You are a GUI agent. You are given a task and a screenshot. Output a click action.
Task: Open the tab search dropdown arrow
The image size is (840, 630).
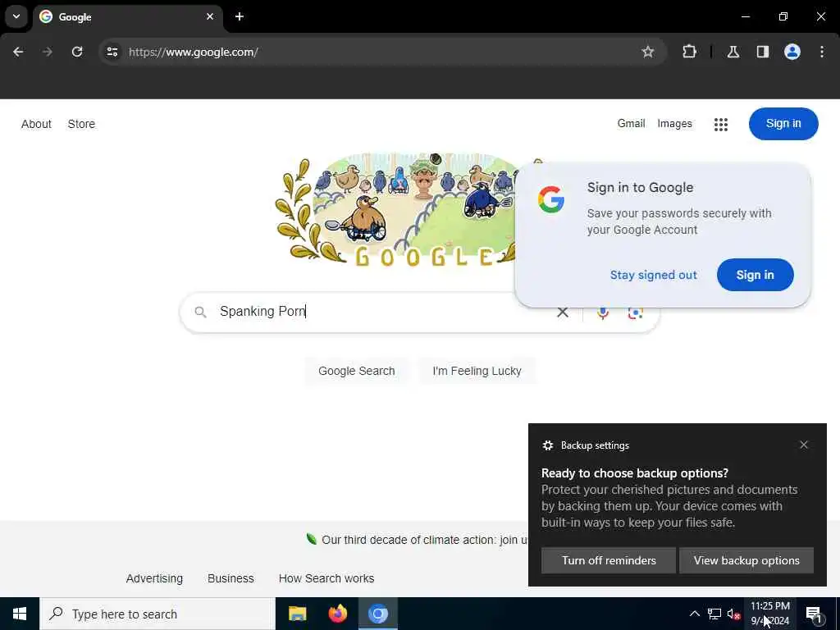pos(16,16)
